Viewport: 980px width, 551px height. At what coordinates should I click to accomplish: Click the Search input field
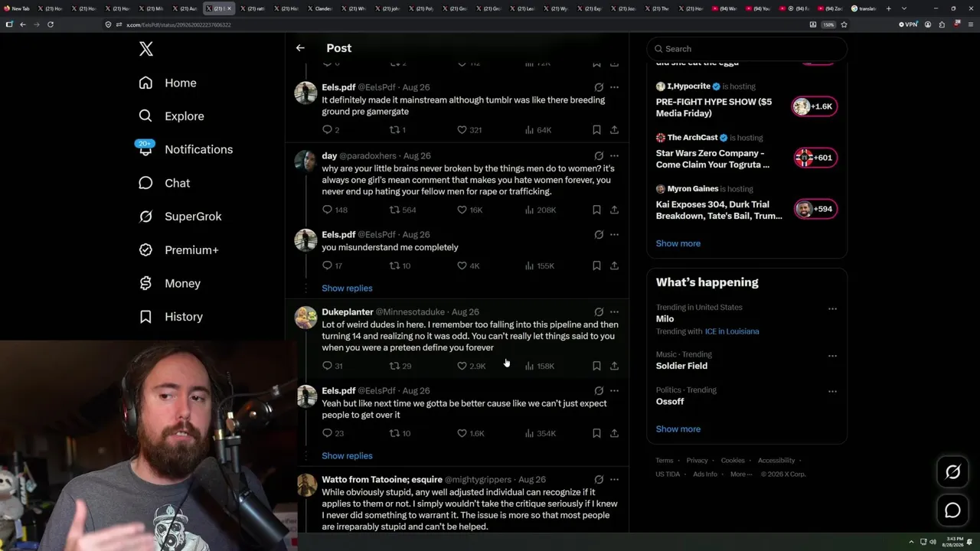point(746,49)
